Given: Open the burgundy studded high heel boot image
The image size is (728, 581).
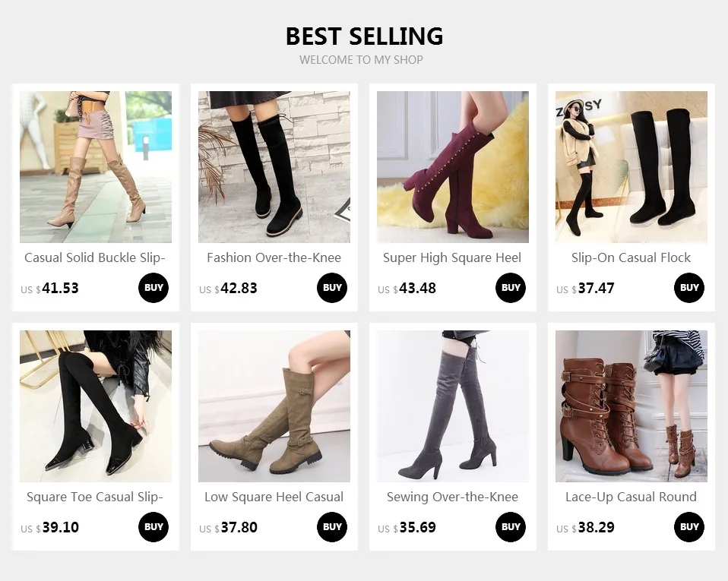Looking at the screenshot, I should tap(453, 167).
